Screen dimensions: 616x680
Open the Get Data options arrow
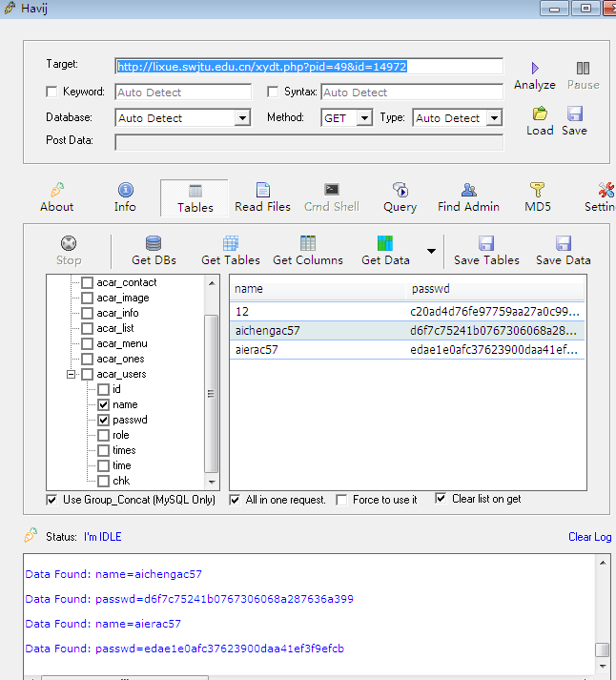[x=431, y=251]
